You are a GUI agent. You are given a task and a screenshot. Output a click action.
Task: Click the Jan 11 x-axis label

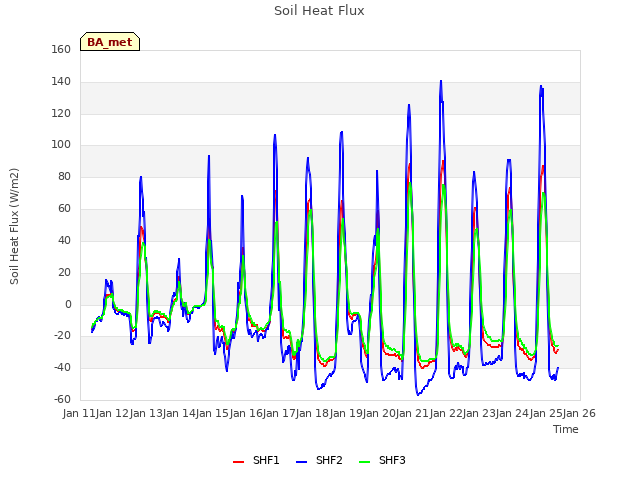(x=79, y=413)
